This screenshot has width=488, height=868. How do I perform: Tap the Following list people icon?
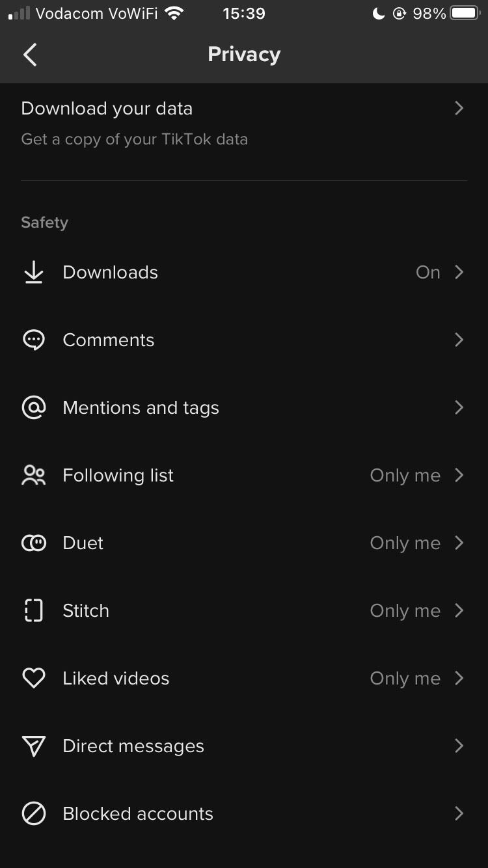pos(33,476)
